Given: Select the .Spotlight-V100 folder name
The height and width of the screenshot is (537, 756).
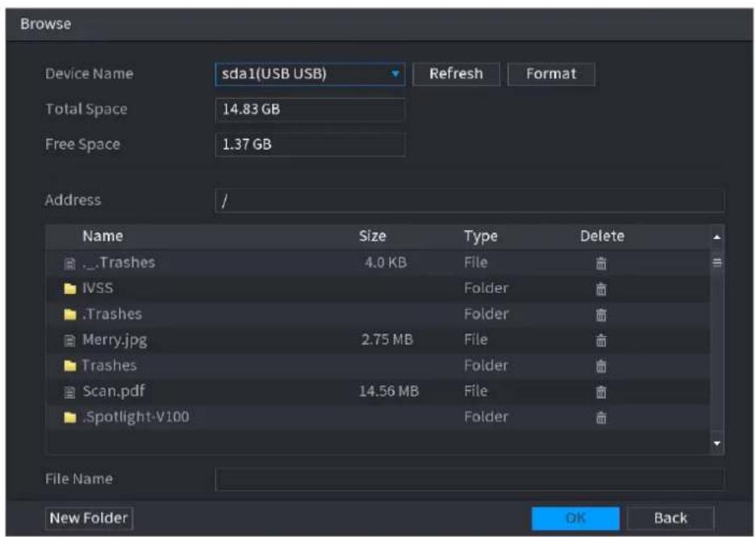Looking at the screenshot, I should [136, 417].
